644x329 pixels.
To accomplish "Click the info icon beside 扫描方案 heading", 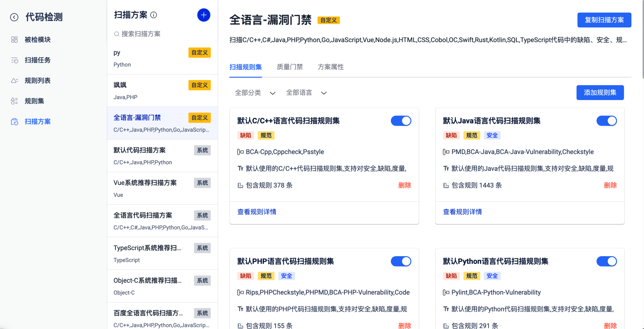I will [x=154, y=15].
